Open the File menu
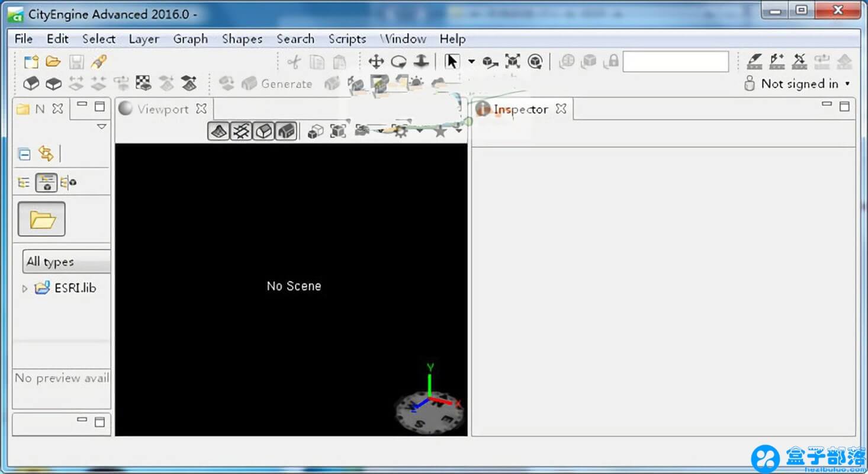Screen dimensions: 868x474 click(24, 39)
